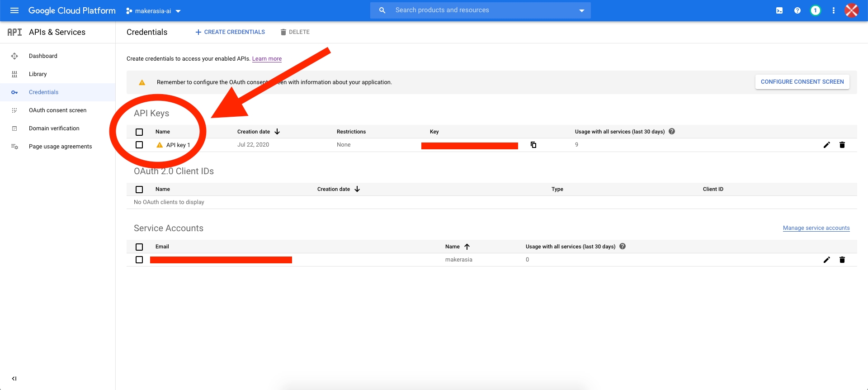Follow the Manage service accounts link
This screenshot has height=390, width=868.
click(x=816, y=228)
